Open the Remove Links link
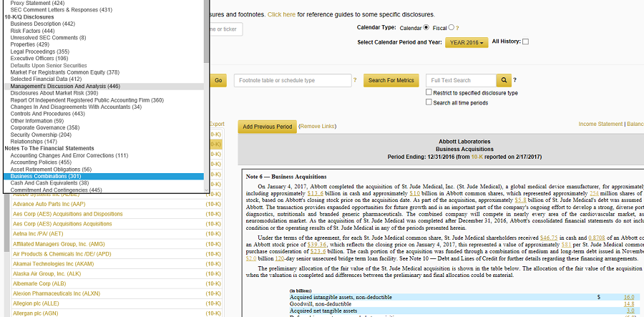The height and width of the screenshot is (317, 644). click(317, 127)
